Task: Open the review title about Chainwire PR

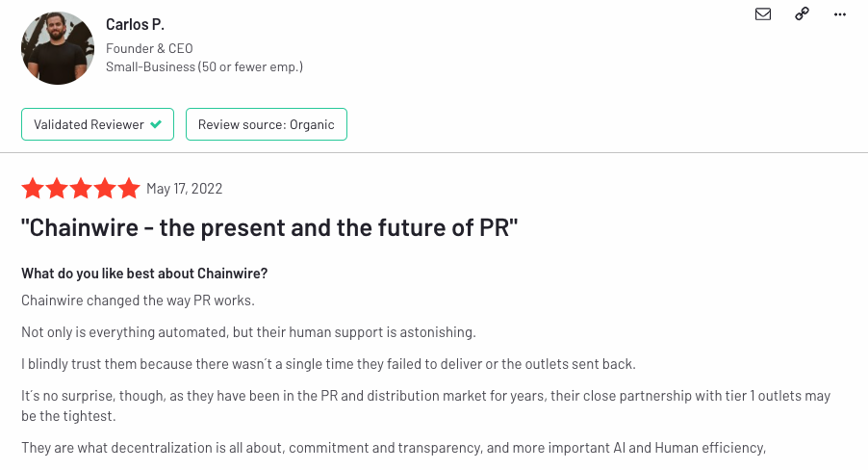Action: (x=269, y=228)
